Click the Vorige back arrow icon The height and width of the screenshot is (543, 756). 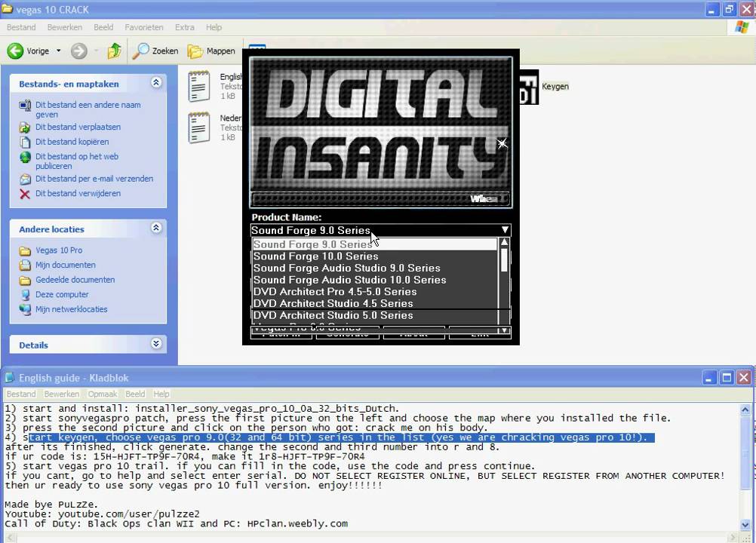15,51
